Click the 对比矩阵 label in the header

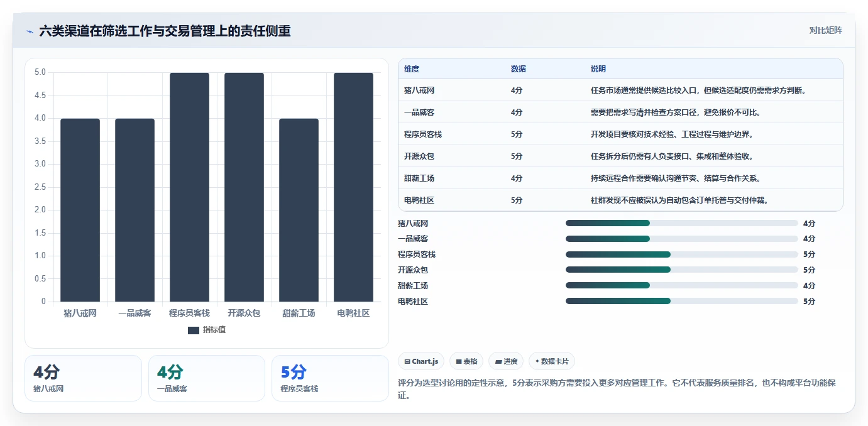point(825,30)
